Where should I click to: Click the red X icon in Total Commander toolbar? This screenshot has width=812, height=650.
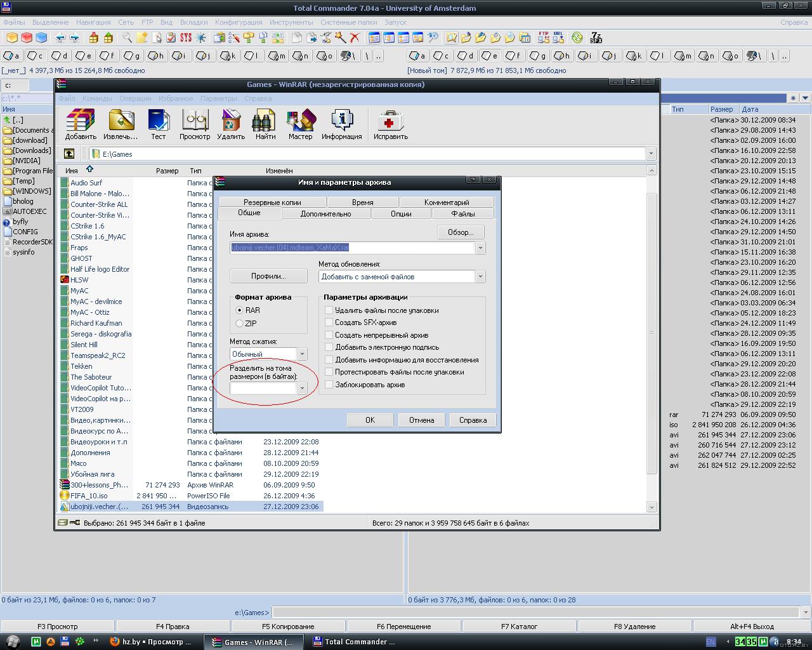[355, 37]
